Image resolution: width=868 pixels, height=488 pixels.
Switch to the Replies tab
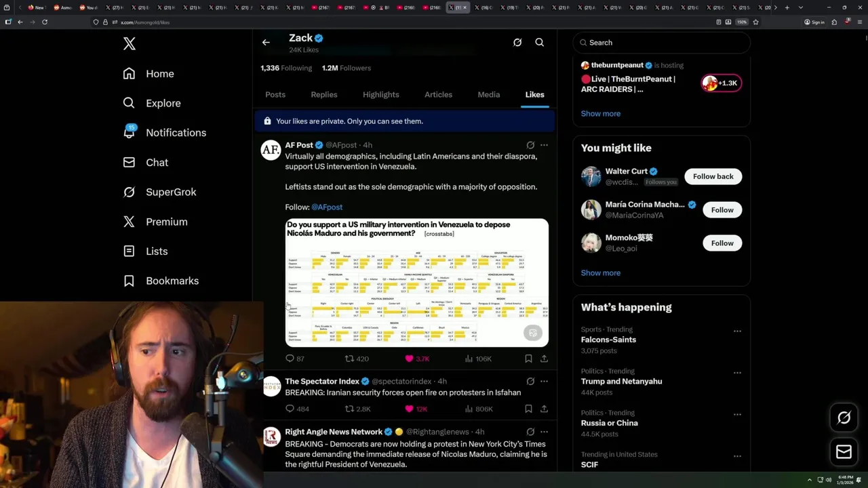coord(324,95)
